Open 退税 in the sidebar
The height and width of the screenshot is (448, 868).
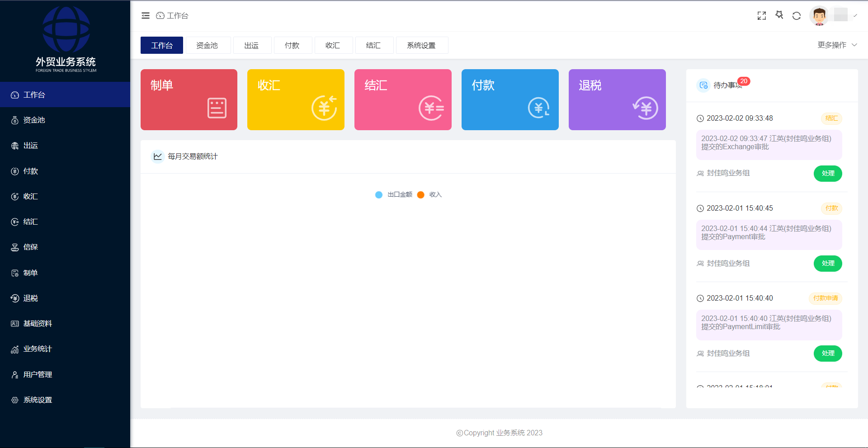65,298
